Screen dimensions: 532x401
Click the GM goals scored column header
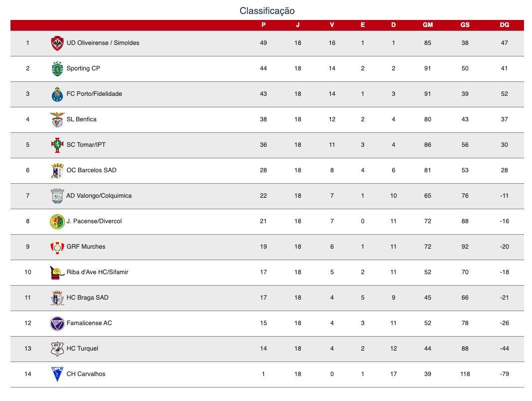pos(428,25)
